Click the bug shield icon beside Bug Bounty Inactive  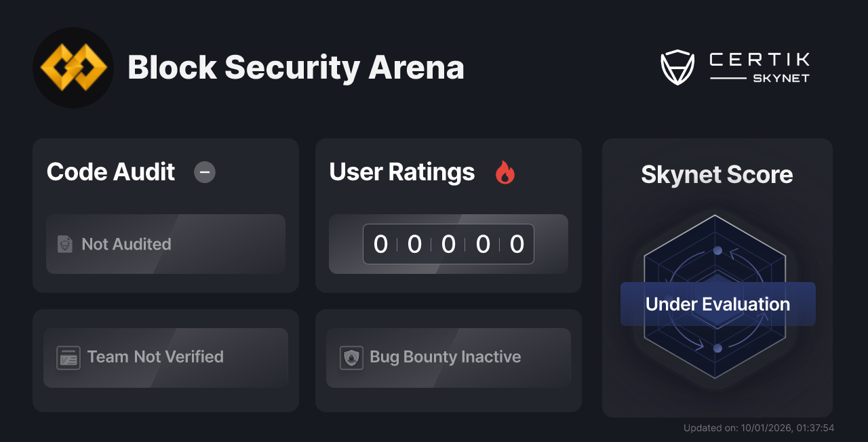(x=351, y=357)
